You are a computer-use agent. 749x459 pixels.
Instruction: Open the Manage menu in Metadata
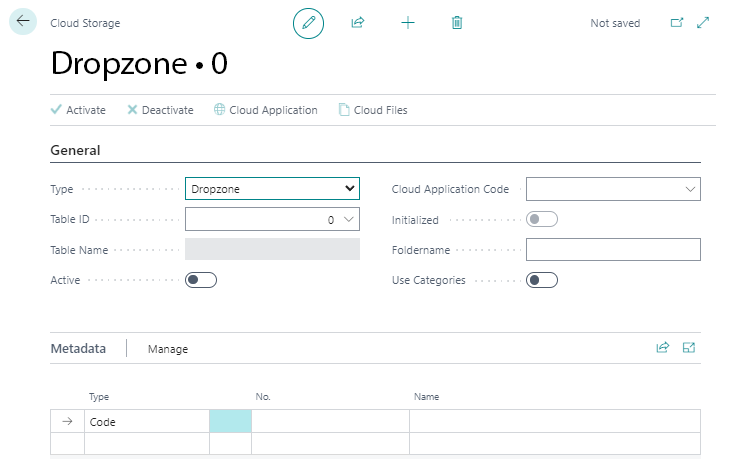[x=168, y=349]
